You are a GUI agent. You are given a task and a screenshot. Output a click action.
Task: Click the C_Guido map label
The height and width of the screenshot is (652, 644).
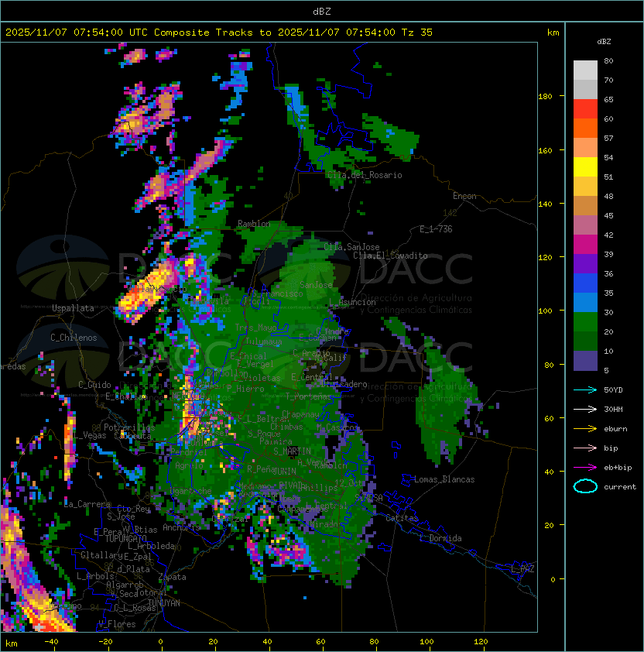tap(94, 385)
